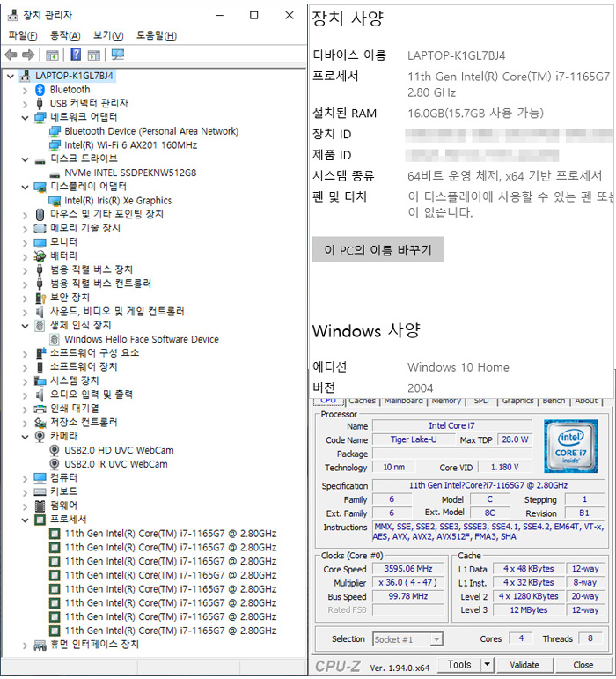Click the Core Speed value 3595.06 MHz
This screenshot has height=679, width=616.
point(408,569)
